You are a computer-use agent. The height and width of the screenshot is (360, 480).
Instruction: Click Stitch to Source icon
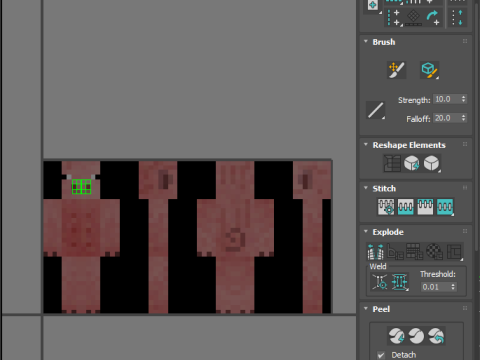[425, 207]
